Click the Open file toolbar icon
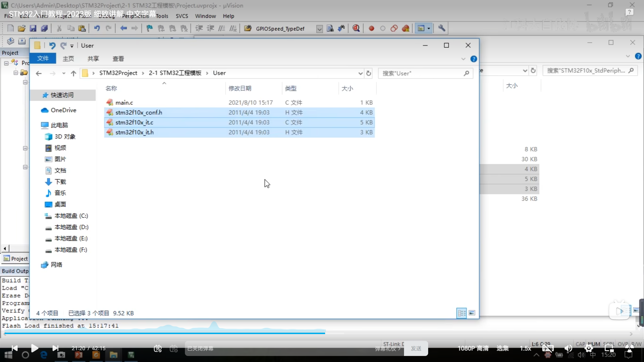The width and height of the screenshot is (644, 362). pyautogui.click(x=22, y=28)
